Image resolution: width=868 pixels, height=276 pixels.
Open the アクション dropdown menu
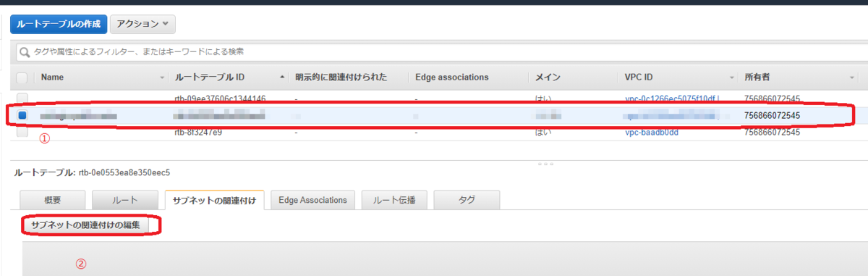tap(142, 24)
